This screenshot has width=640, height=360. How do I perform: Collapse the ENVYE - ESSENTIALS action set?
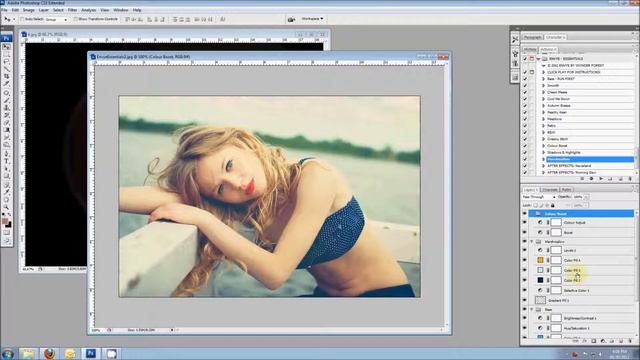(538, 59)
